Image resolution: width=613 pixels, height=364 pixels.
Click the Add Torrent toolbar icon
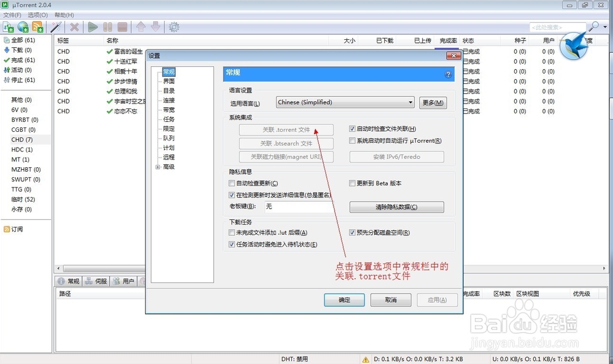pyautogui.click(x=8, y=27)
